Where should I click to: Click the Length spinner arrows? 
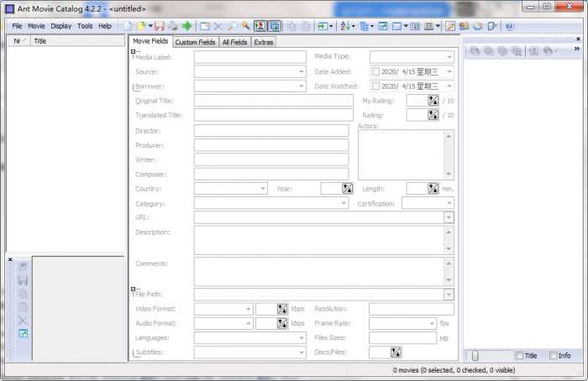pos(433,189)
